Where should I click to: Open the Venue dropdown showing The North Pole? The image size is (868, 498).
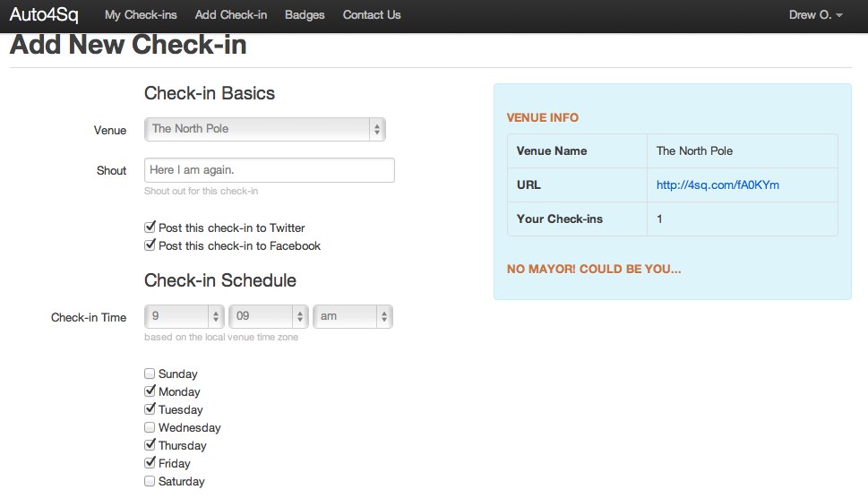[x=265, y=129]
